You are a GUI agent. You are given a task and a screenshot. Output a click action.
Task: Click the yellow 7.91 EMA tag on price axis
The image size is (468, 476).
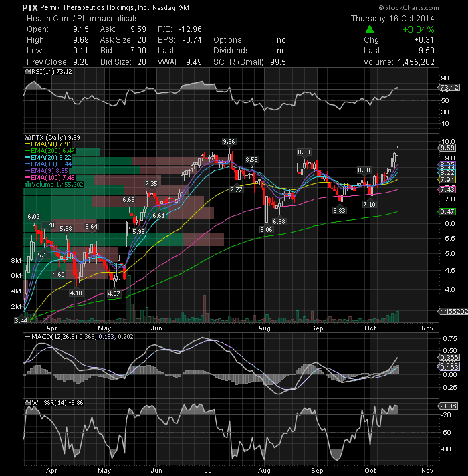coord(447,180)
